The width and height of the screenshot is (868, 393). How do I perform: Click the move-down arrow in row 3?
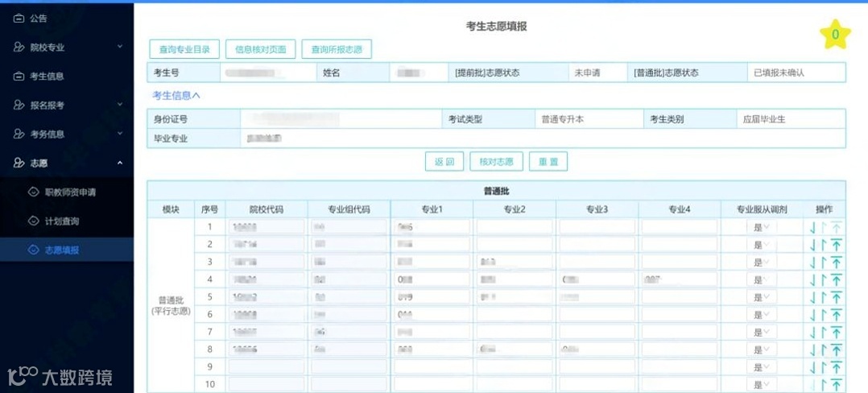tap(813, 263)
